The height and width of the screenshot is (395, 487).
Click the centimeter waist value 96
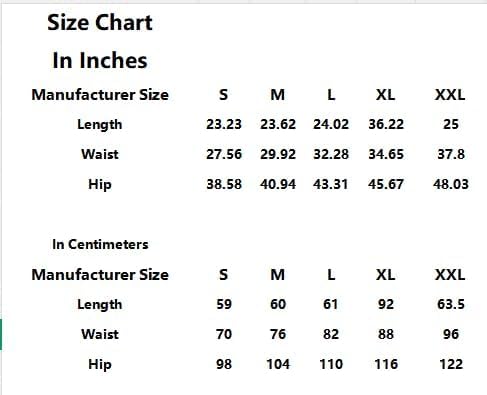pos(451,334)
